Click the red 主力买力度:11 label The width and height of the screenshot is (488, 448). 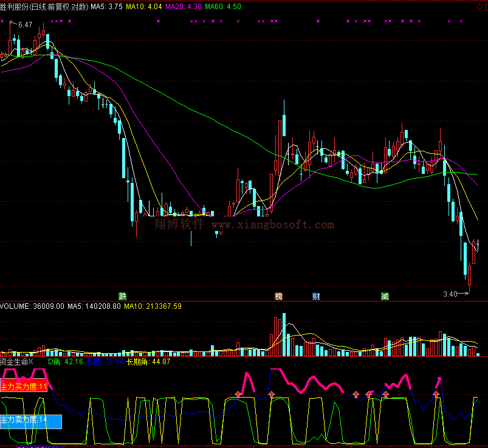point(24,387)
